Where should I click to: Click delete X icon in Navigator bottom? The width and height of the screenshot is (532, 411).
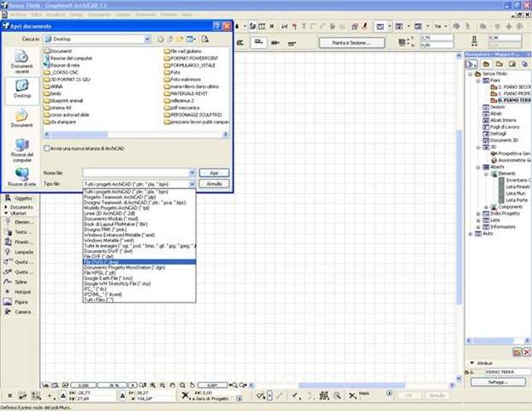(527, 352)
